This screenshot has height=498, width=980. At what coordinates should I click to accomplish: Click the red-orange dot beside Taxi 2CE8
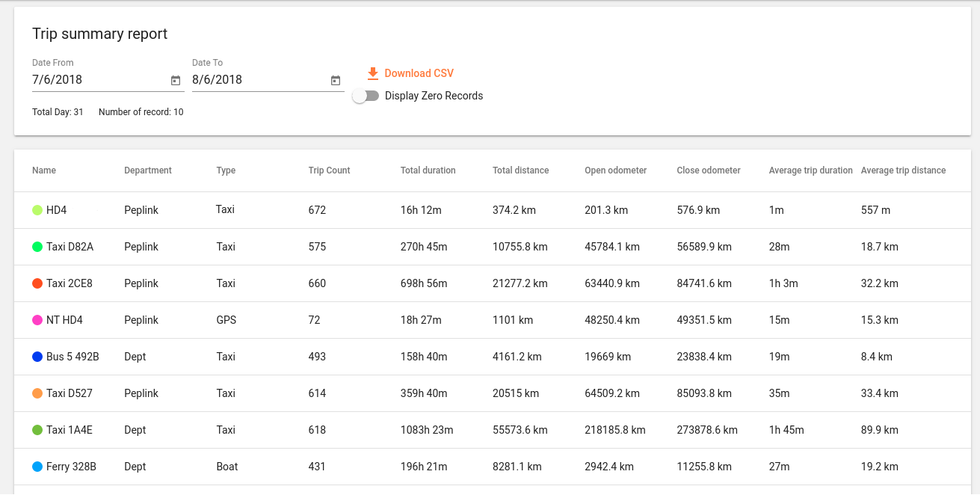point(37,283)
